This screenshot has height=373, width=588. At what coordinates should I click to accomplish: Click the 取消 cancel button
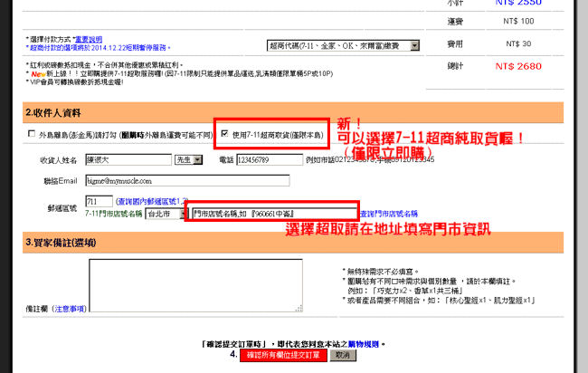[x=343, y=356]
